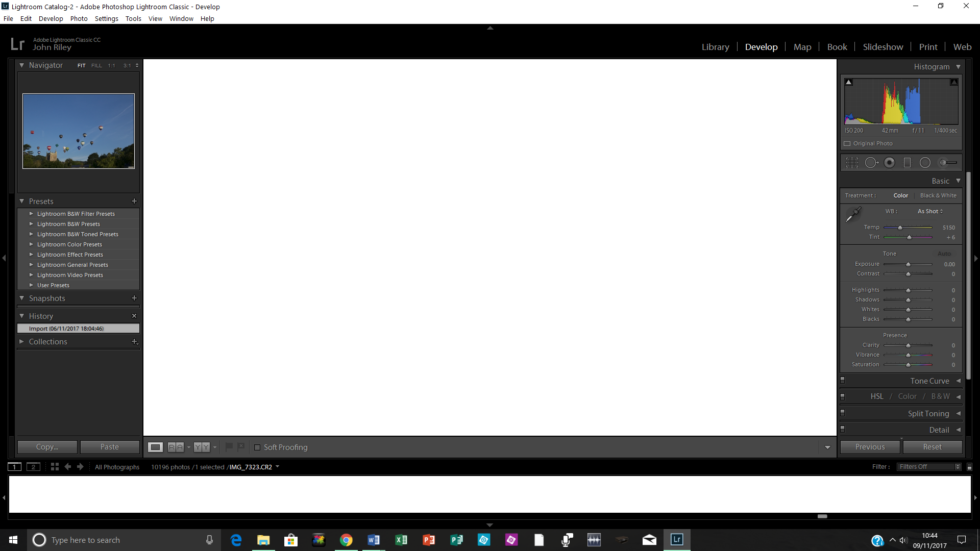Enable the Soft Proofing checkbox
The image size is (980, 551).
(257, 447)
